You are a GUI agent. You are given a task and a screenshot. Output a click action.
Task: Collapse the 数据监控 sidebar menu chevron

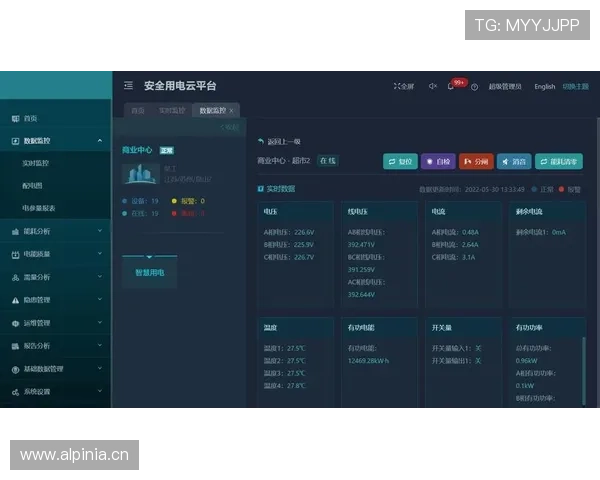tap(100, 140)
